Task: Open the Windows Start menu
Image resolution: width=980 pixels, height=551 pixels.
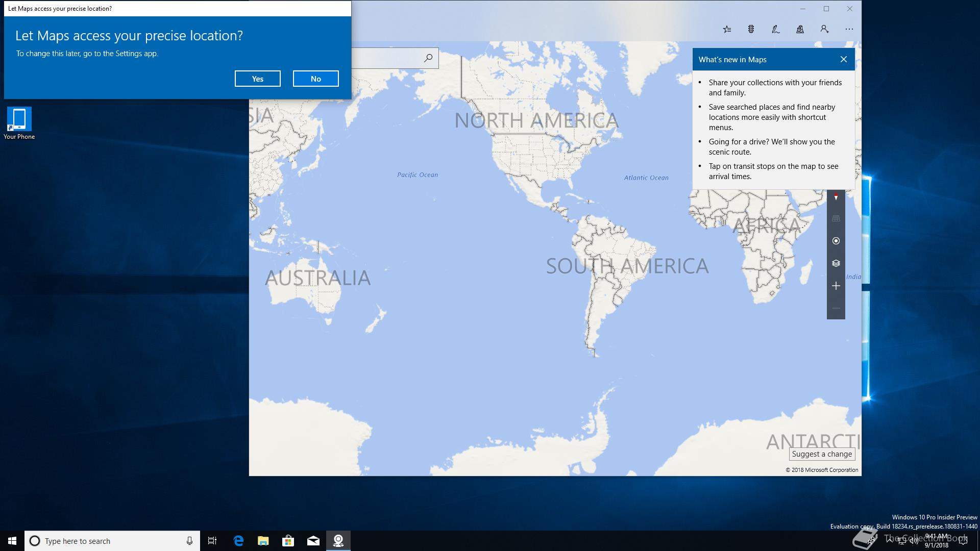Action: pos(12,541)
